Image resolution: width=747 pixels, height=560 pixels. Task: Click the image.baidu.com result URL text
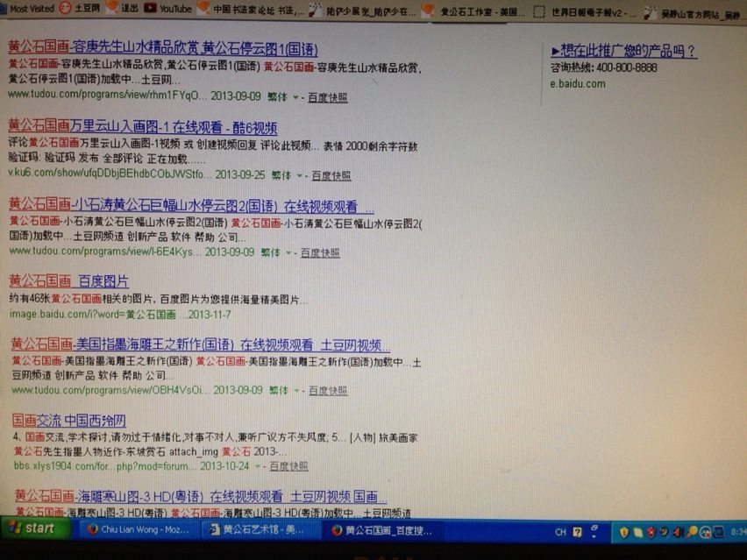tap(120, 315)
